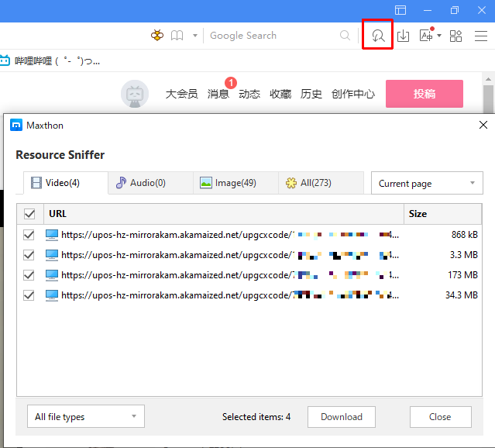Open the Resource Sniffer toolbar icon
The image size is (495, 448).
coord(378,36)
